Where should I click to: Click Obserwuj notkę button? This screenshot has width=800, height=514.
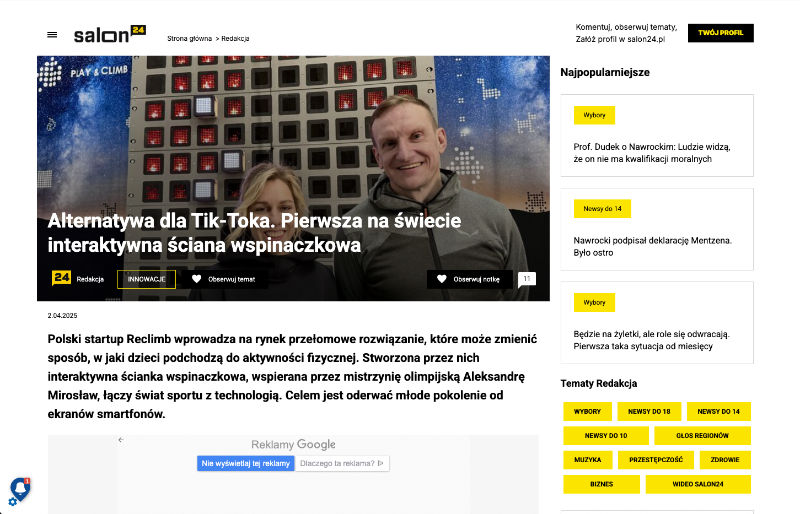[x=469, y=279]
